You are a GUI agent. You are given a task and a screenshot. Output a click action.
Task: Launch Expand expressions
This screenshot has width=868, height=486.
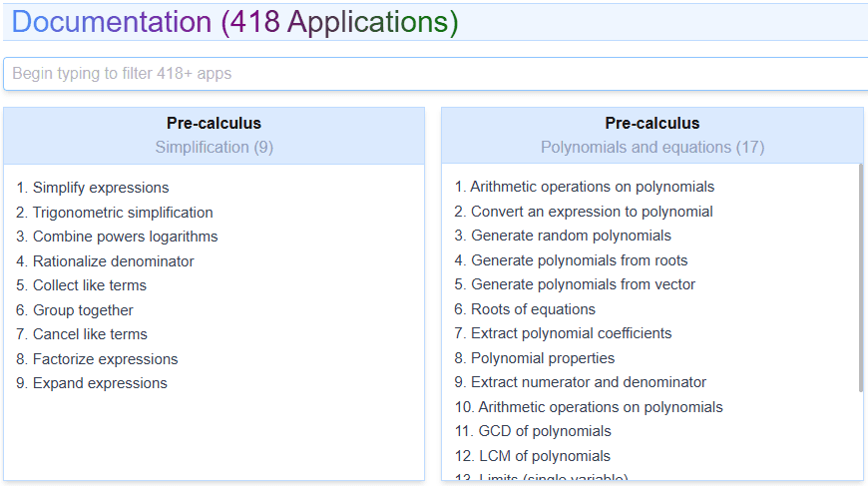(x=100, y=383)
